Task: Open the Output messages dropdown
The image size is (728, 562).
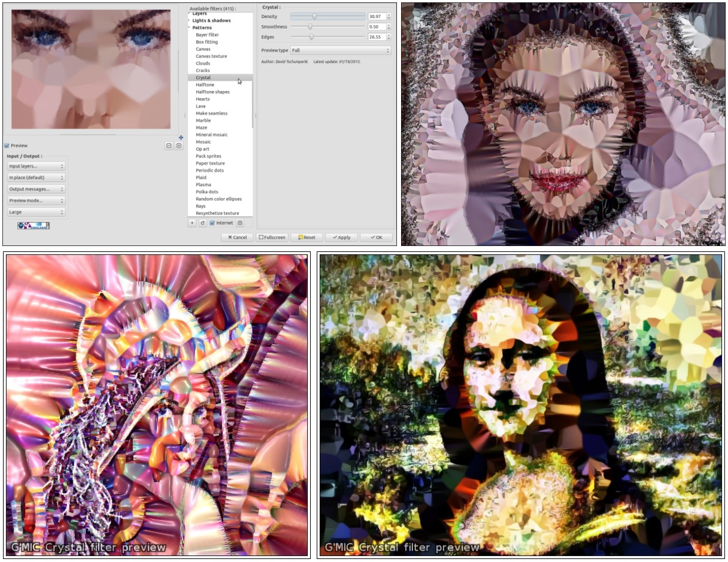Action: coord(37,189)
